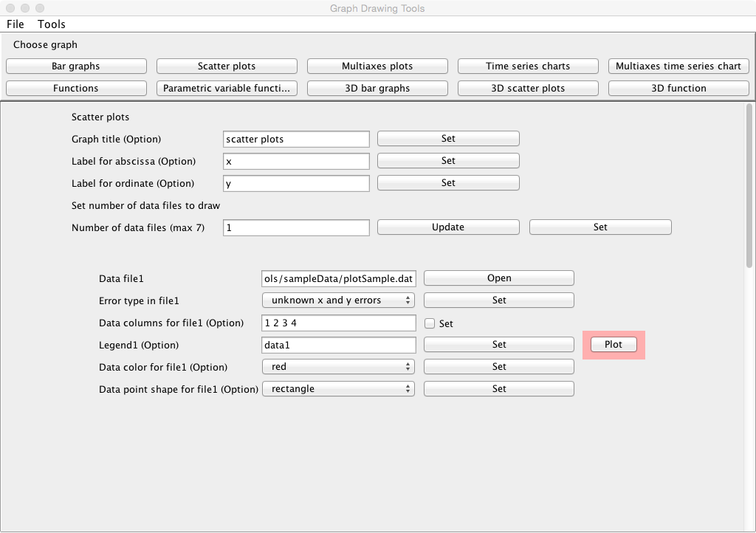Choose Time series charts
This screenshot has width=756, height=533.
(528, 66)
